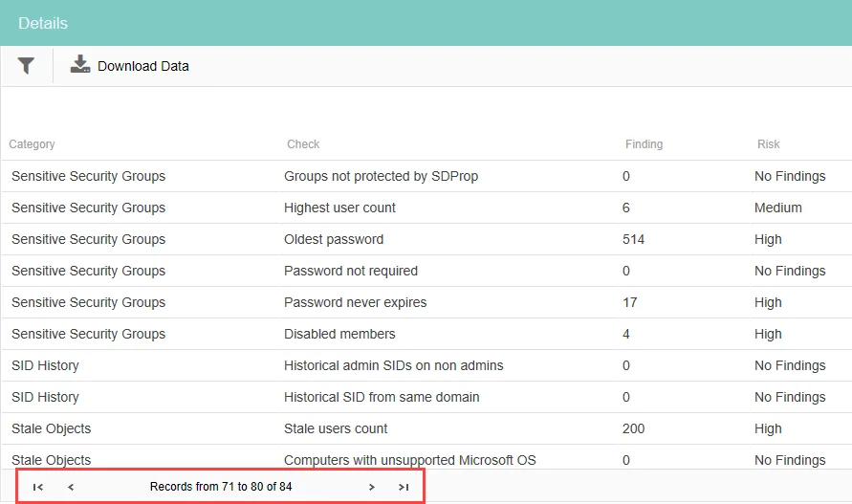
Task: Go to first page of records
Action: click(x=37, y=487)
